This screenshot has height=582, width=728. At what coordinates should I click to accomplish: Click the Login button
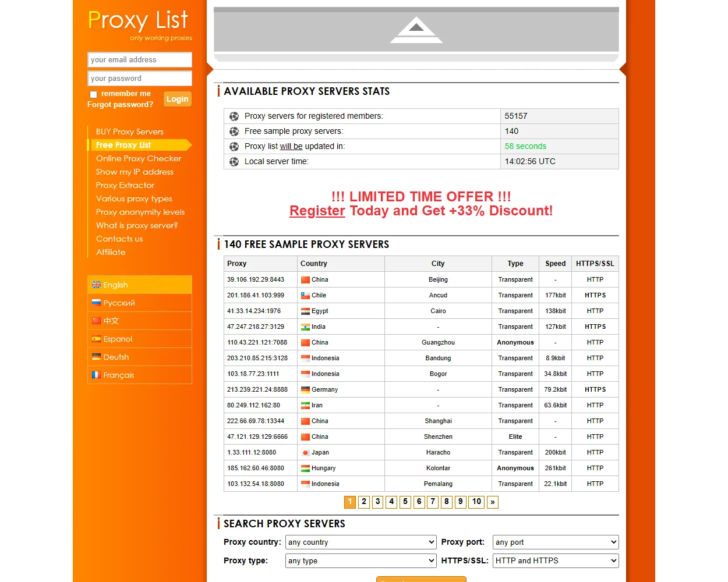(177, 99)
